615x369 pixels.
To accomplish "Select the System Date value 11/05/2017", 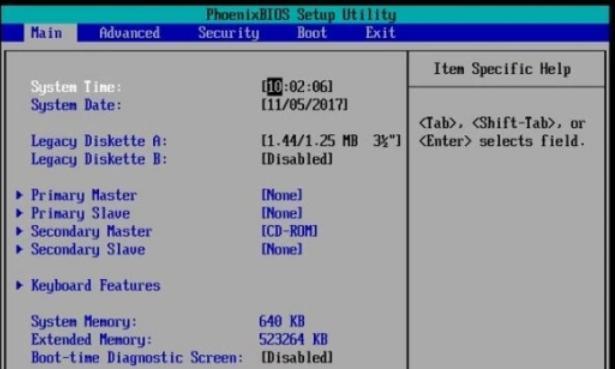I will [305, 105].
